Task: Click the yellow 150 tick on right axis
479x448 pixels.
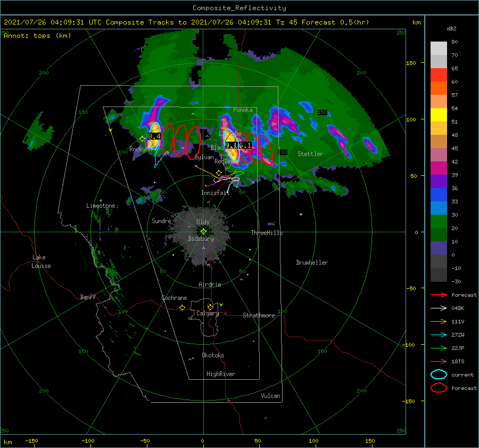Action: coord(411,63)
